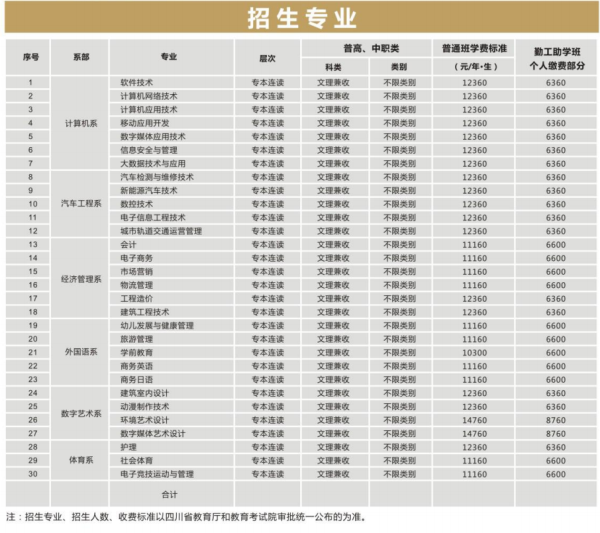The height and width of the screenshot is (533, 600).
Task: Click the 普高、中职类 header cell
Action: point(367,49)
